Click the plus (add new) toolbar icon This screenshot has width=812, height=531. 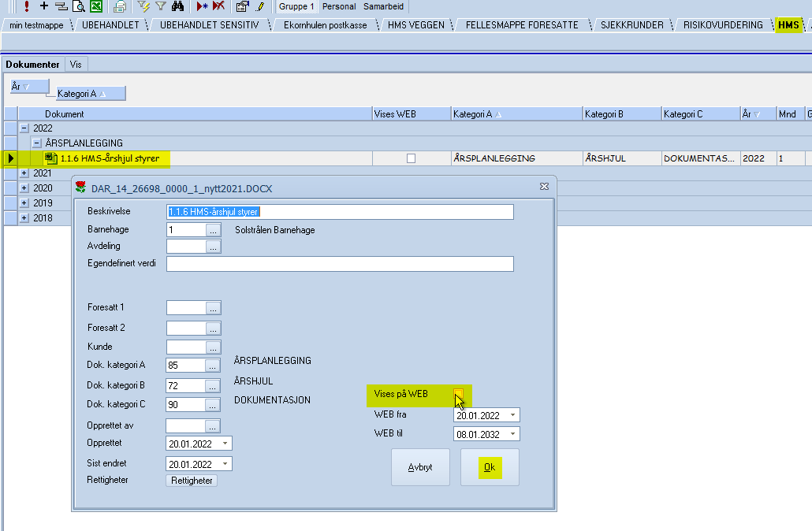pos(44,6)
